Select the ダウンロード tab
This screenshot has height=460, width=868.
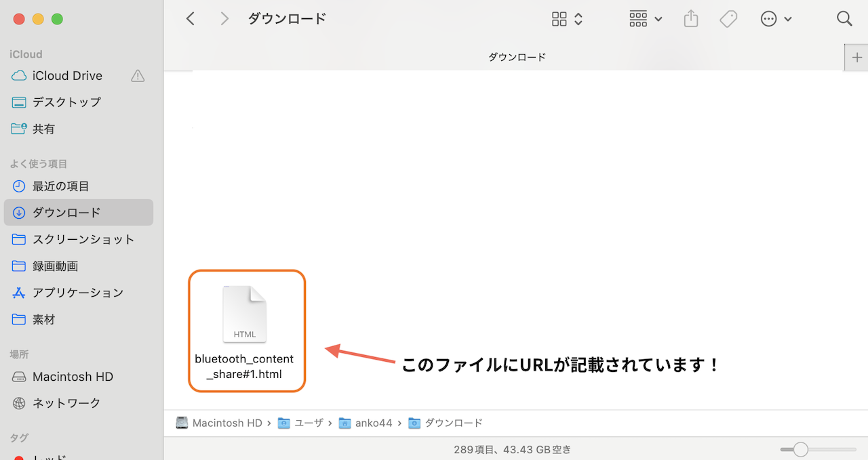(517, 58)
